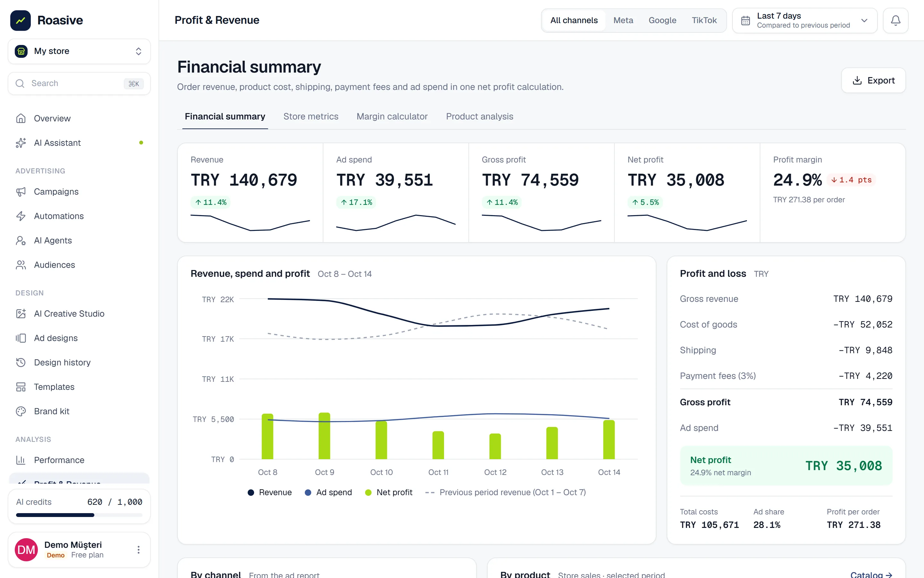
Task: Switch to the Product analysis tab
Action: point(480,117)
